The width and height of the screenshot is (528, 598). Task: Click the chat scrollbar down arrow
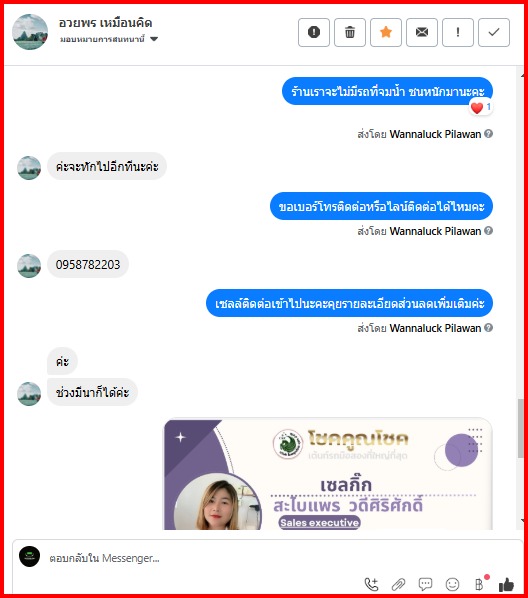[x=522, y=521]
